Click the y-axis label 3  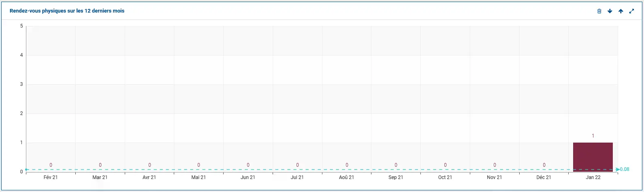[21, 84]
